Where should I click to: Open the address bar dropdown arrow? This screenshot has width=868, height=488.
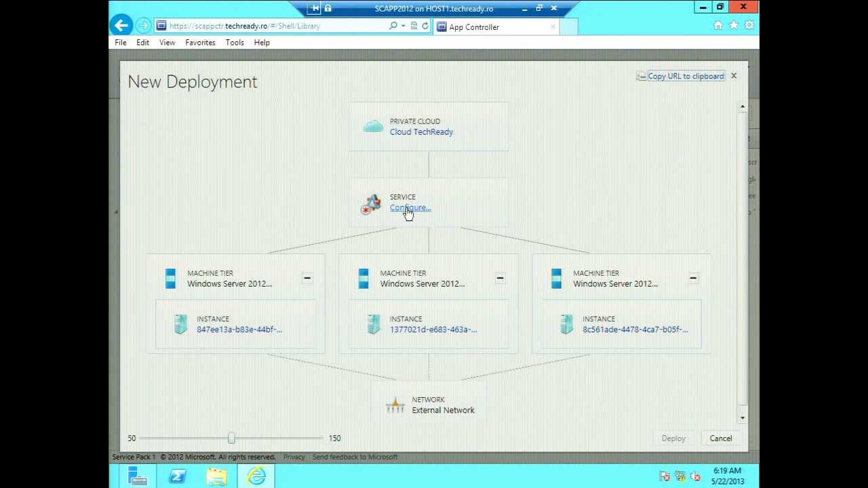coord(403,26)
